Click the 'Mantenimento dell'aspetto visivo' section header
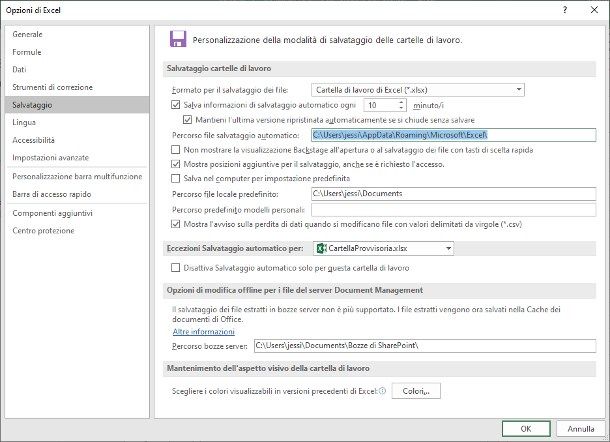Image resolution: width=610 pixels, height=442 pixels. [379, 368]
